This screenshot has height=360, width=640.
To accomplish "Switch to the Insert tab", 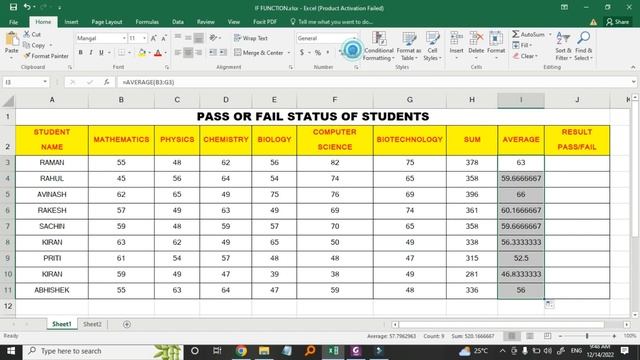I will (71, 22).
